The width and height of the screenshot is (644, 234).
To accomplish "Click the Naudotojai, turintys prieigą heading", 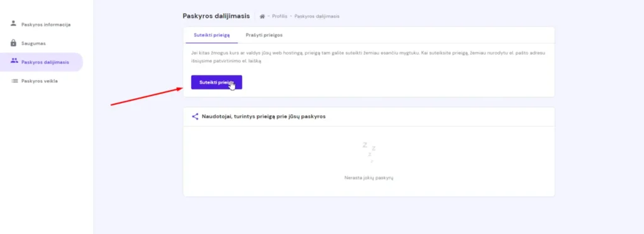I will coord(264,116).
